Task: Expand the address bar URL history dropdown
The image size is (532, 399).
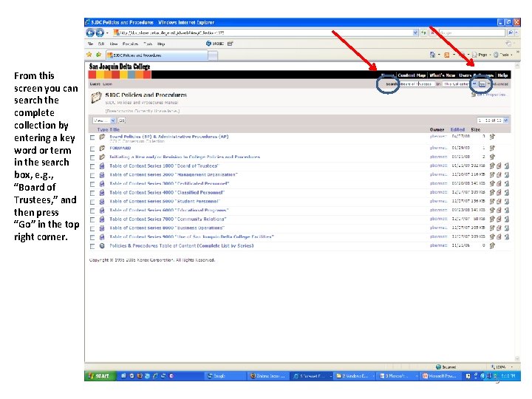Action: 415,33
